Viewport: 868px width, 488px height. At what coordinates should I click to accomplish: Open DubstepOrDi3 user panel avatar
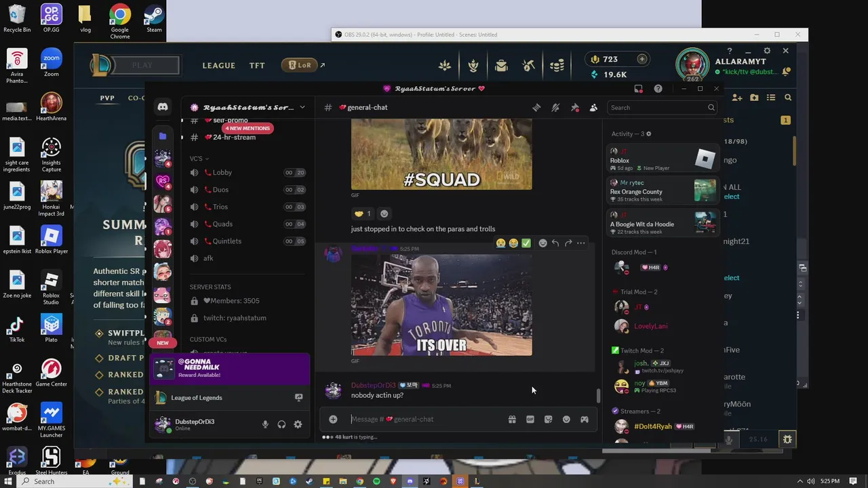click(x=162, y=424)
